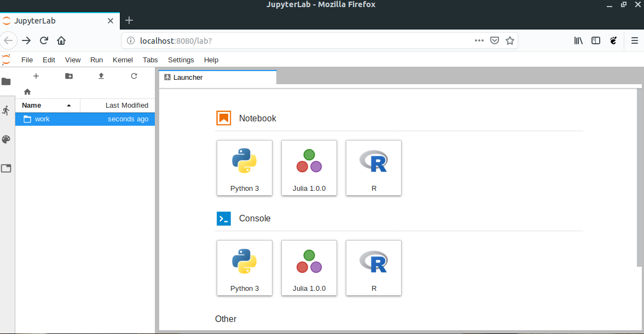Screen dimensions: 644x334
Task: Launch an R notebook
Action: 374,168
